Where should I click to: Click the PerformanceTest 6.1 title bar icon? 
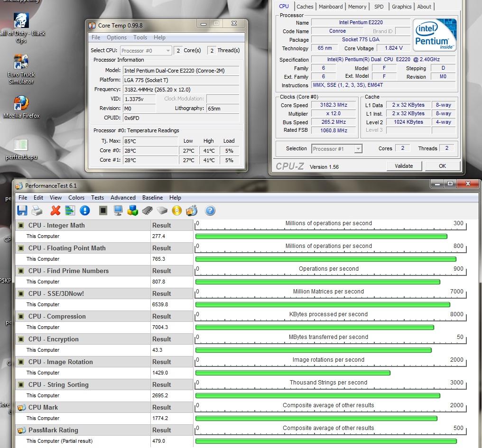(19, 186)
